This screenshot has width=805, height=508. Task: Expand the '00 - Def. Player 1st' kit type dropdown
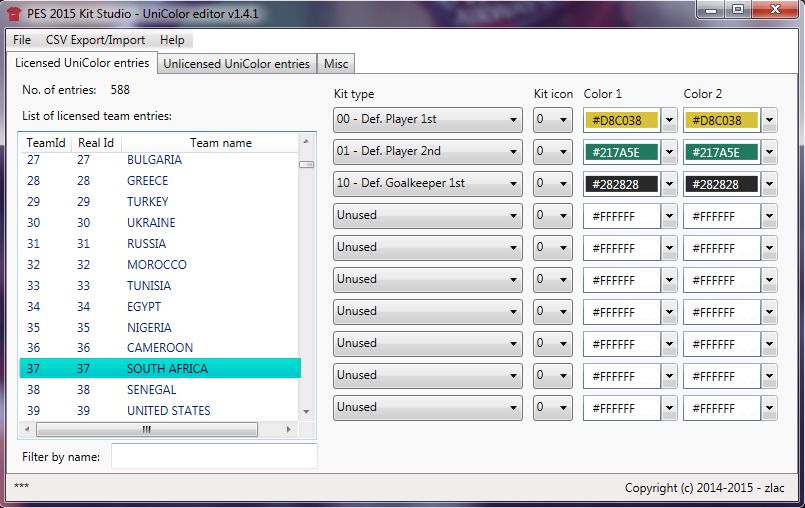coord(428,120)
